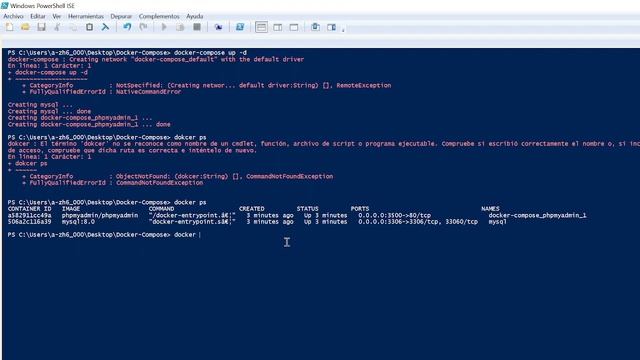Click 'Creating network' docker-compose error line
This screenshot has width=640, height=360.
coord(156,59)
